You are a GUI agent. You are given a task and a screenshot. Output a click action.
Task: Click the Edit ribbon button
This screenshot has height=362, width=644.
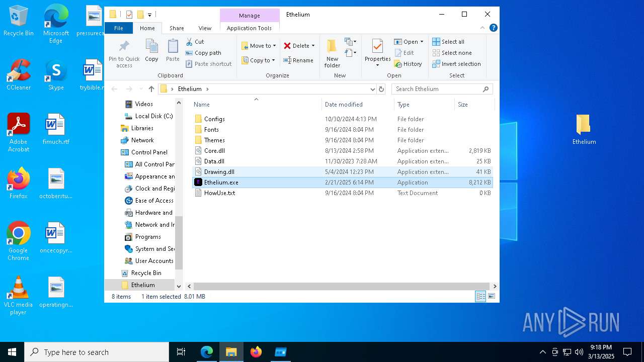coord(404,53)
